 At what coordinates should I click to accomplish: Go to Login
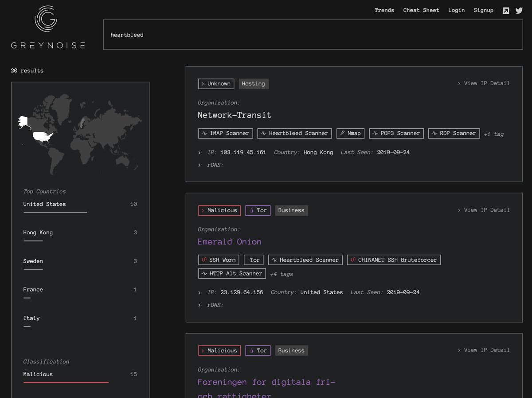click(456, 10)
